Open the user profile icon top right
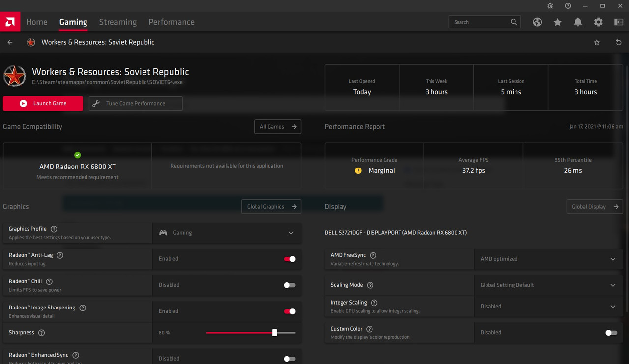 pos(618,22)
